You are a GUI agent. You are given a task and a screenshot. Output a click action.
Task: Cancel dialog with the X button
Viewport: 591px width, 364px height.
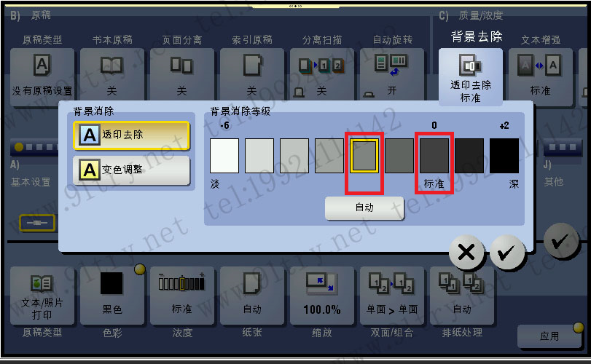pos(466,252)
